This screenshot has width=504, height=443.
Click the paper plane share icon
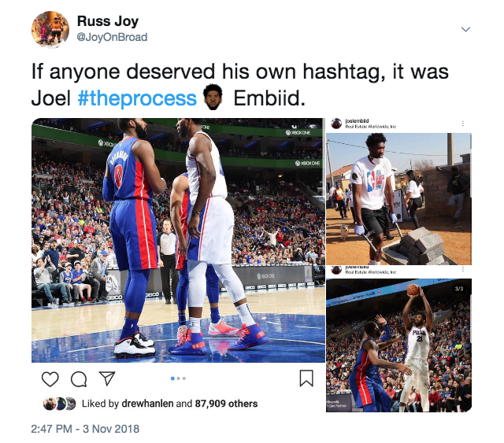tap(107, 378)
